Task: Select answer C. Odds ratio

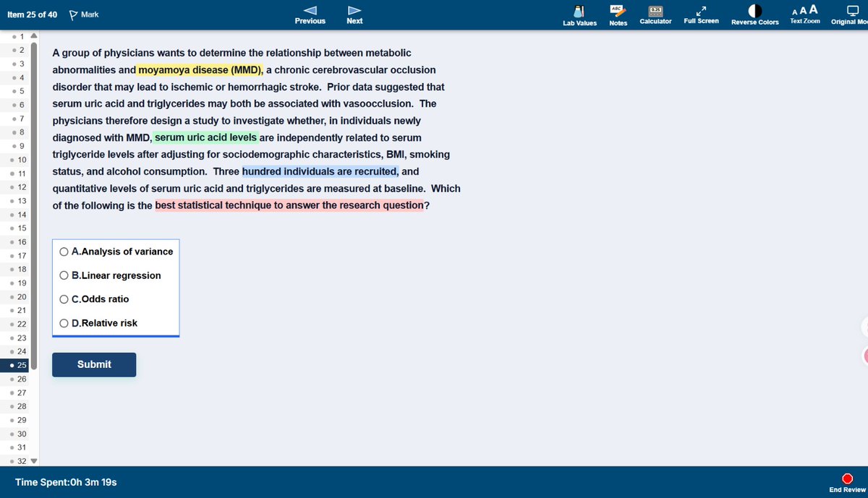Action: point(94,299)
